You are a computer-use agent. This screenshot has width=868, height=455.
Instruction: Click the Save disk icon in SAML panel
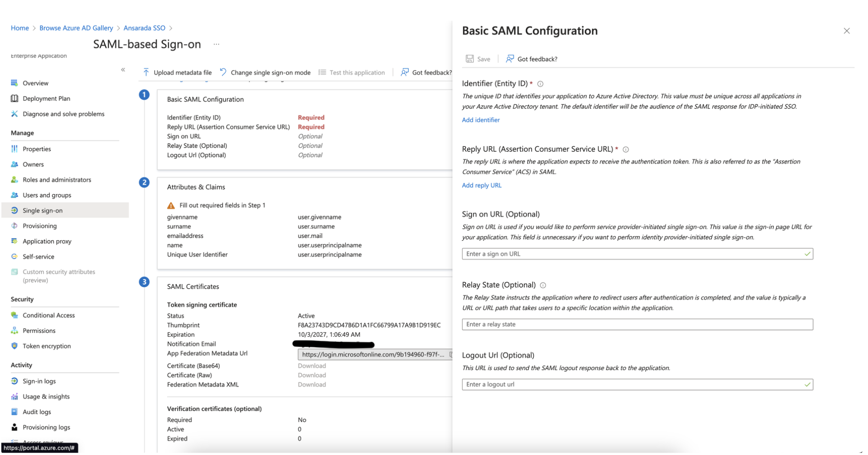pyautogui.click(x=469, y=59)
